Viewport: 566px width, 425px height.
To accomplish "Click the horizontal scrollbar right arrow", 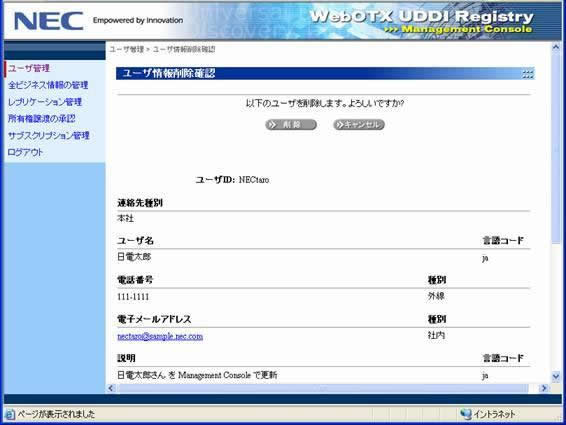I will (544, 388).
